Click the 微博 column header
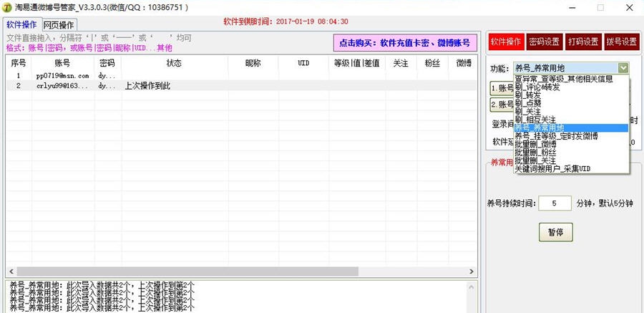Image resolution: width=644 pixels, height=313 pixels. coord(462,63)
